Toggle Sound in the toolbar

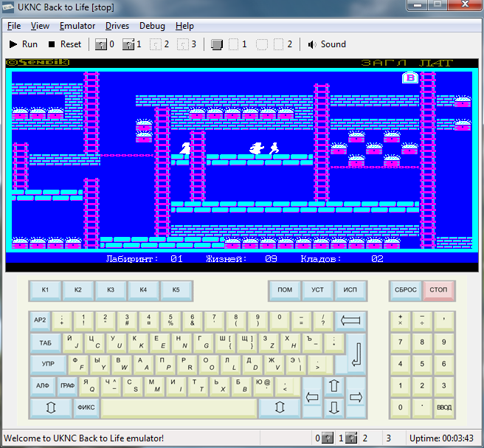pyautogui.click(x=327, y=44)
